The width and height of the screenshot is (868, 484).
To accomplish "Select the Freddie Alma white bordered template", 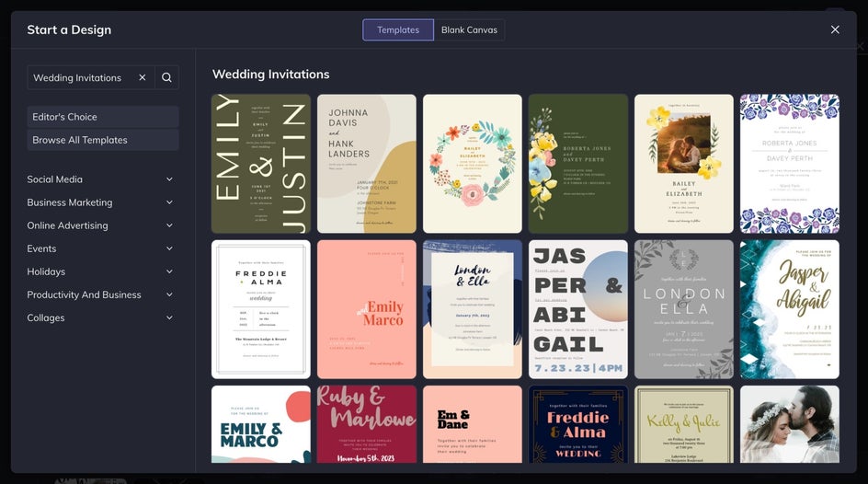I will [261, 309].
